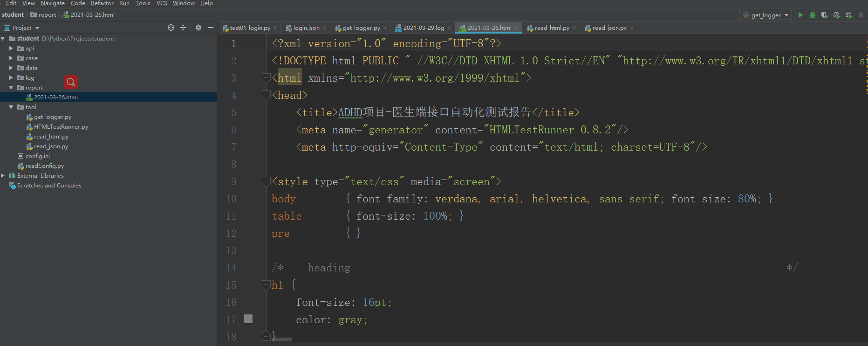Expand the case folder
The height and width of the screenshot is (346, 868).
[x=11, y=58]
